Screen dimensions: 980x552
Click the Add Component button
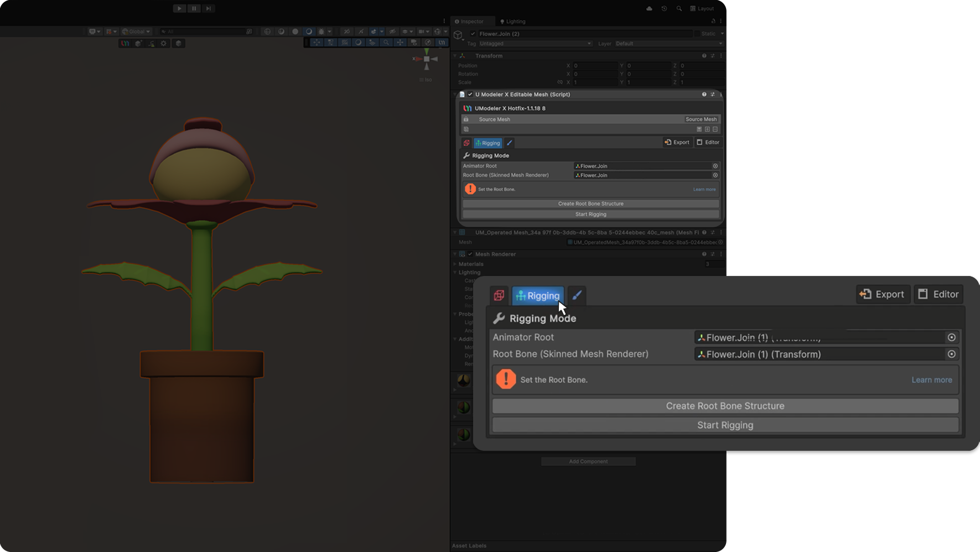pos(588,461)
